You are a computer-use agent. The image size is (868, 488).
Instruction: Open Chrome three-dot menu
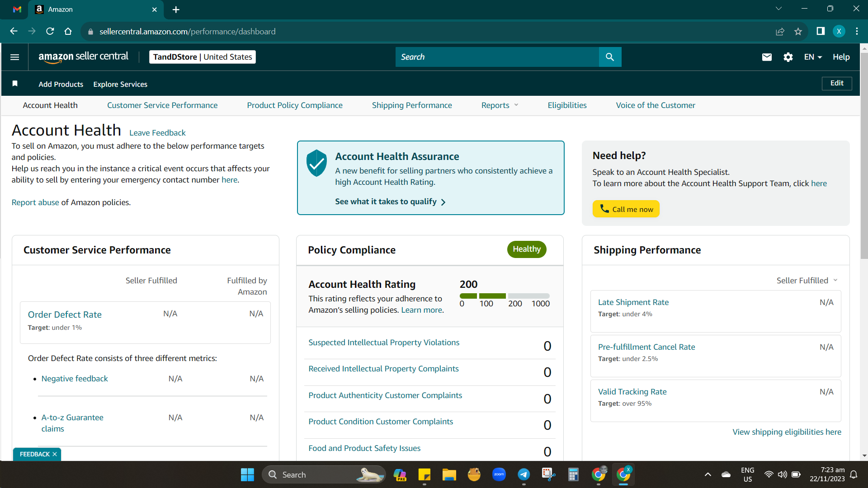click(x=857, y=31)
